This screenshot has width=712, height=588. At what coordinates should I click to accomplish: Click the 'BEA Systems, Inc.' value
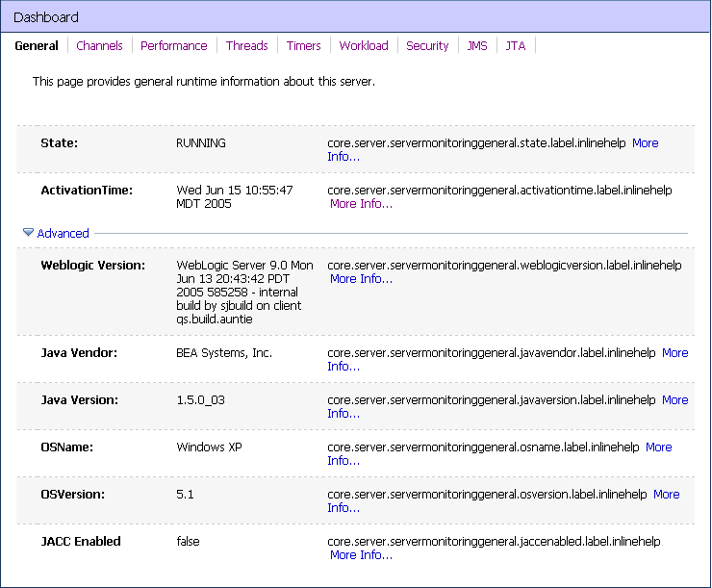[224, 353]
